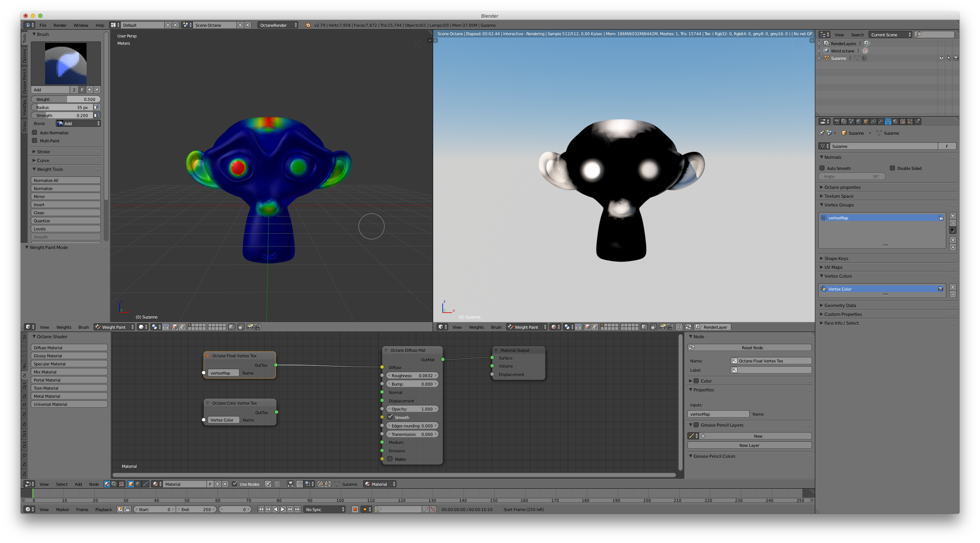980x543 pixels.
Task: Open the Render menu in the top bar
Action: click(x=60, y=25)
